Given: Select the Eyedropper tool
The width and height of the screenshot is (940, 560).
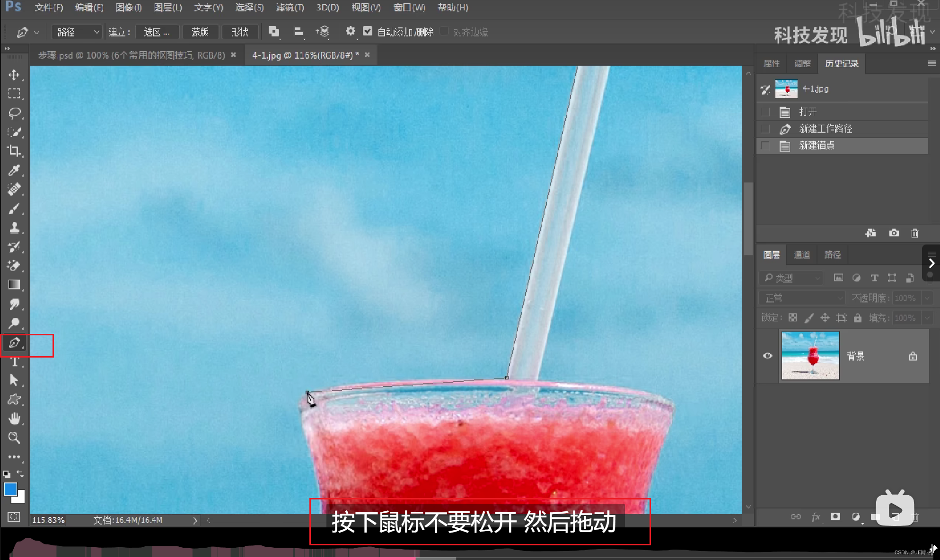Looking at the screenshot, I should coord(14,170).
